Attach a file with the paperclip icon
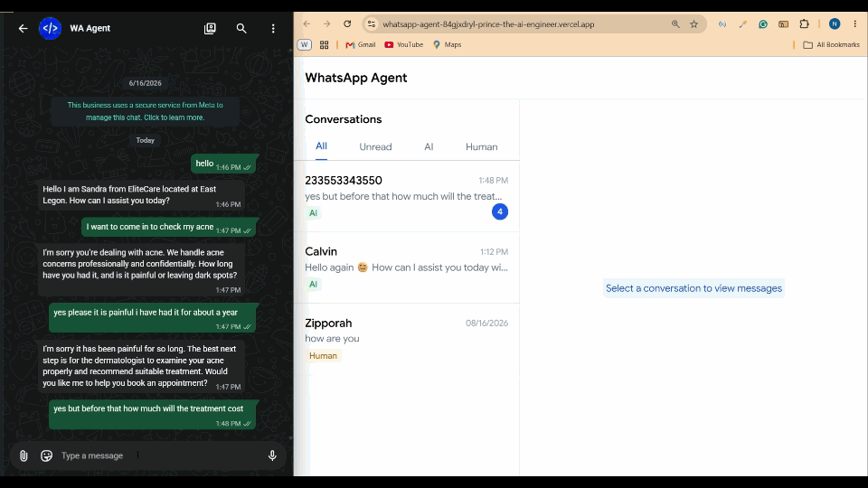 [24, 455]
